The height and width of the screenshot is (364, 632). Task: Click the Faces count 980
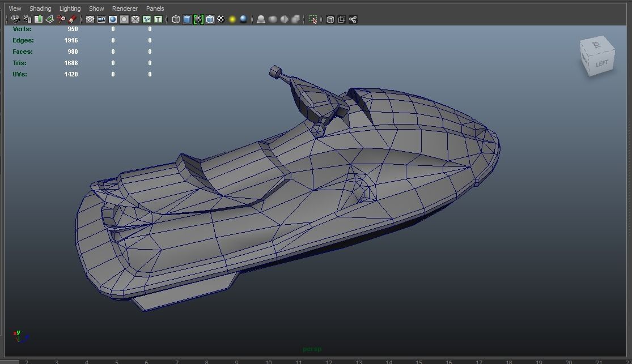click(73, 52)
